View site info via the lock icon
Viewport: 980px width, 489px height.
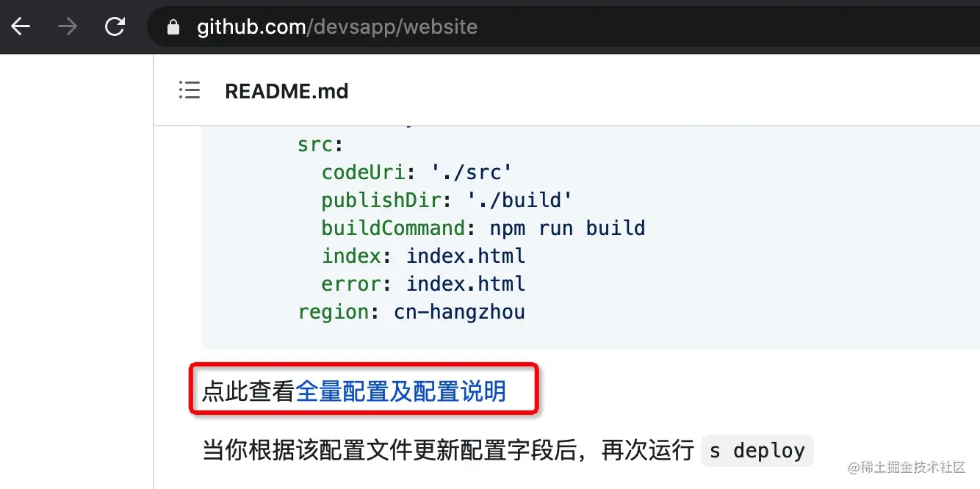tap(173, 28)
